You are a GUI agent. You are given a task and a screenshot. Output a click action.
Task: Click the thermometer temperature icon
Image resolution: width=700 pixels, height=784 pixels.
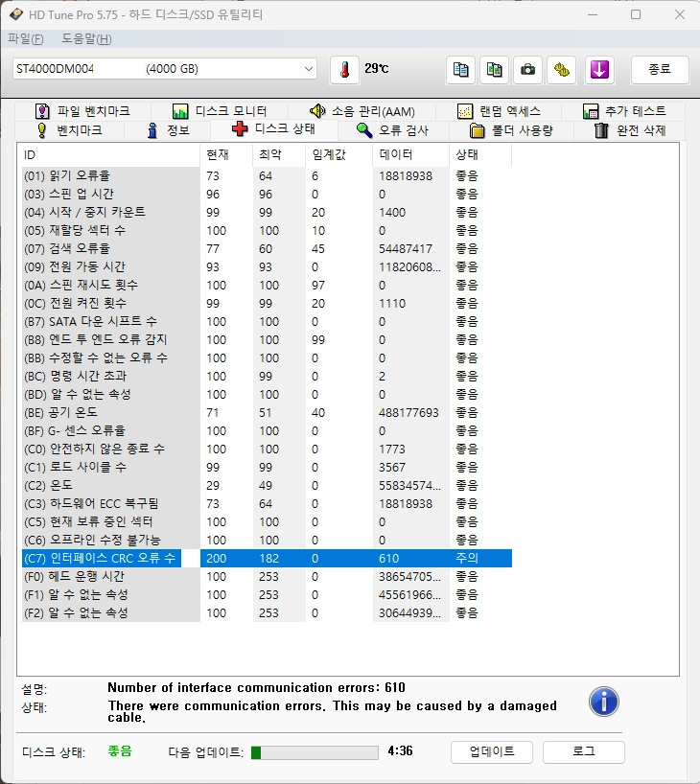[x=344, y=70]
